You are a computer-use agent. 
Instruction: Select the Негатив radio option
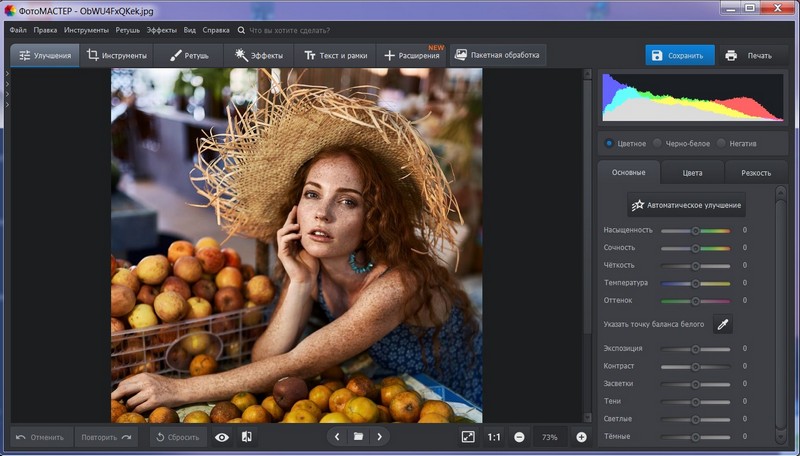coord(721,143)
